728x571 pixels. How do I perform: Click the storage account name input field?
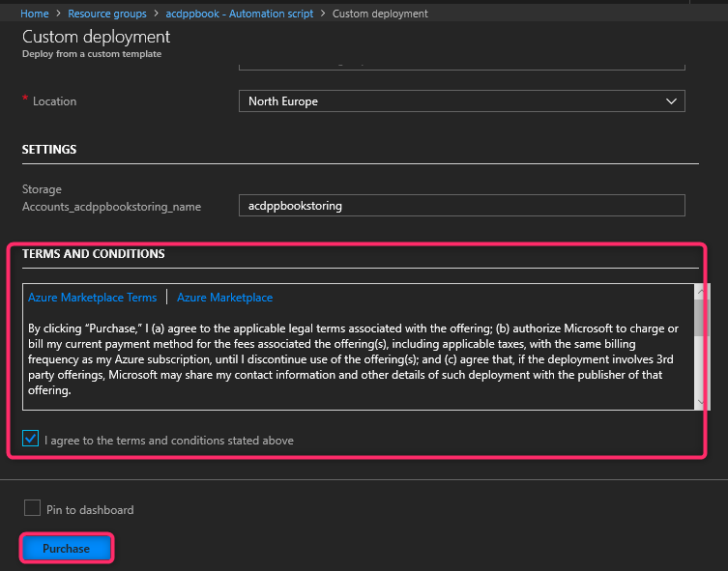(461, 206)
